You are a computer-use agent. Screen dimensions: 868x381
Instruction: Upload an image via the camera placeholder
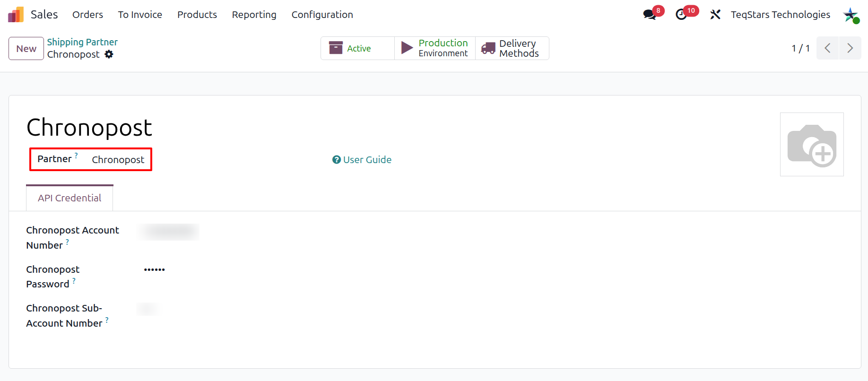[x=812, y=145]
